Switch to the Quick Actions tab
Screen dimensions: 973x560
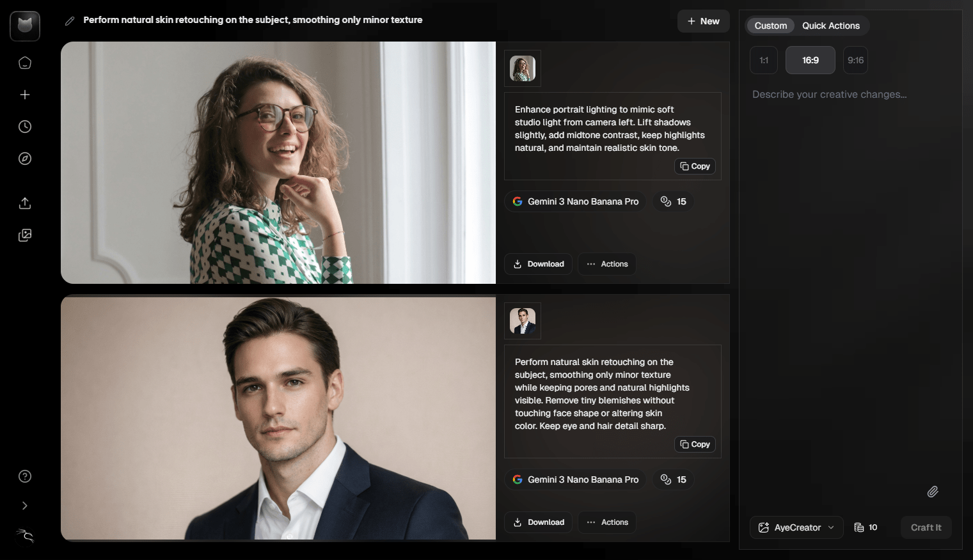831,26
